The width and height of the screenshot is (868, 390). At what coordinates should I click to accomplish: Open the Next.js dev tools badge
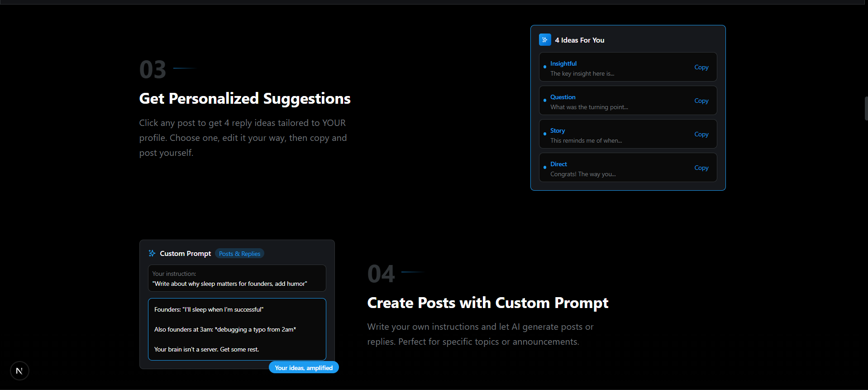pos(19,371)
